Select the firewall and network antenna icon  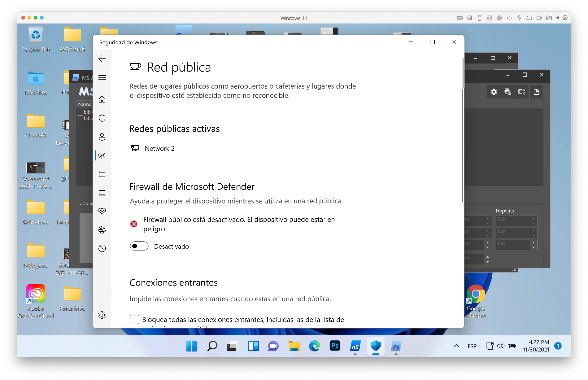coord(102,155)
